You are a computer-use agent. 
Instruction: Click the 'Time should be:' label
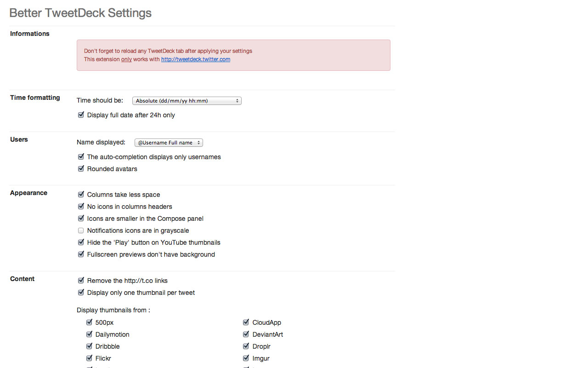pyautogui.click(x=100, y=100)
